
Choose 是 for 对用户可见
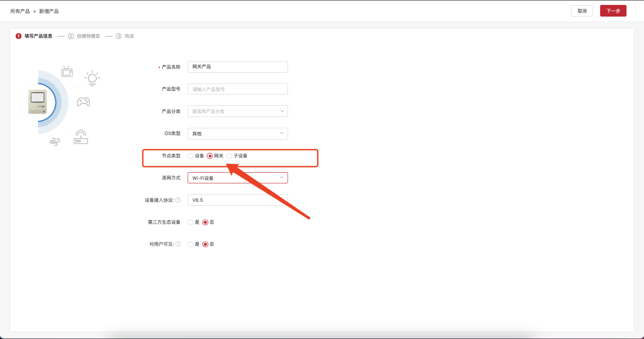[191, 244]
